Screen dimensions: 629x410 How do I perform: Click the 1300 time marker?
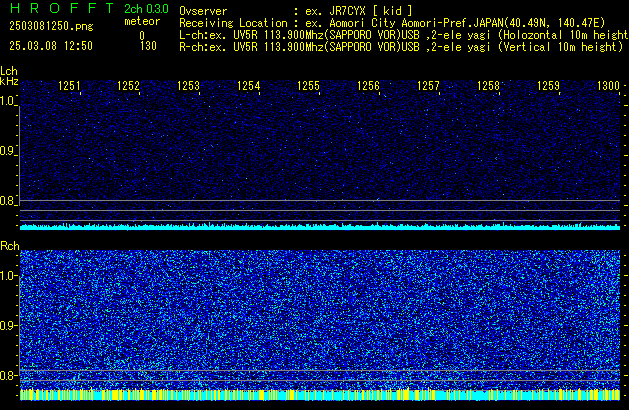point(609,86)
